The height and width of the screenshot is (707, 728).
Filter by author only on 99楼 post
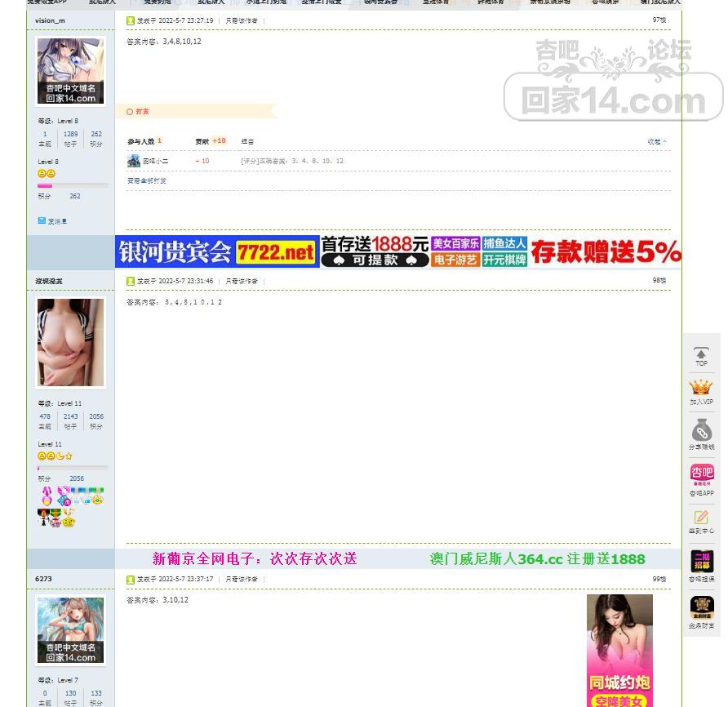(x=241, y=580)
